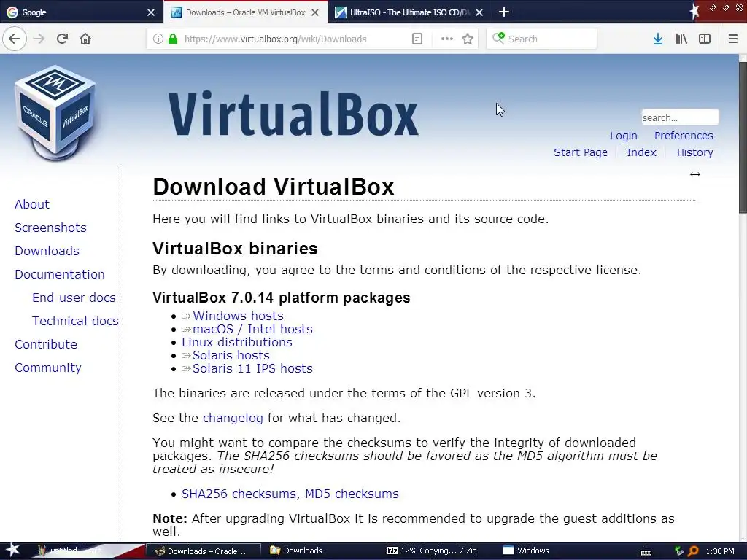Open the MD5 checksums link
The width and height of the screenshot is (747, 560).
(x=352, y=494)
